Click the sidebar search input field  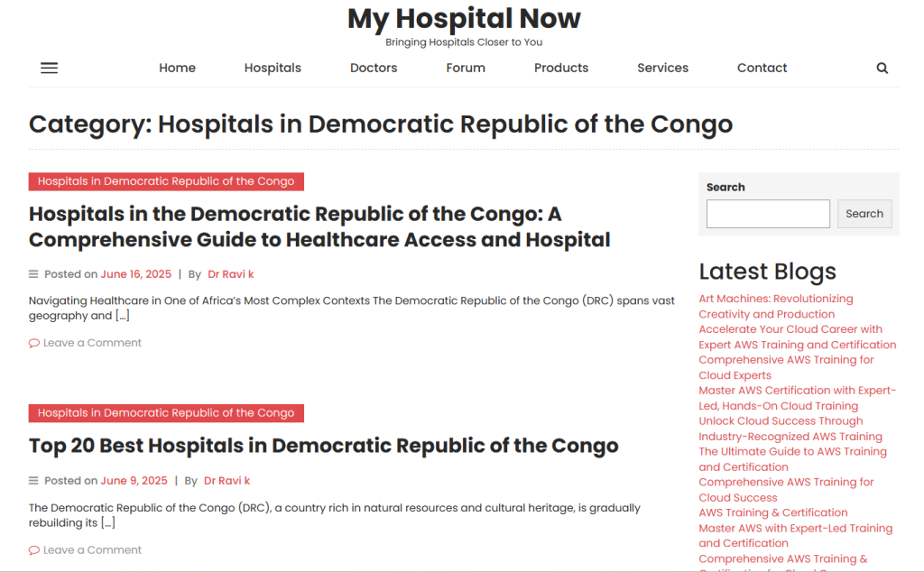(x=768, y=214)
